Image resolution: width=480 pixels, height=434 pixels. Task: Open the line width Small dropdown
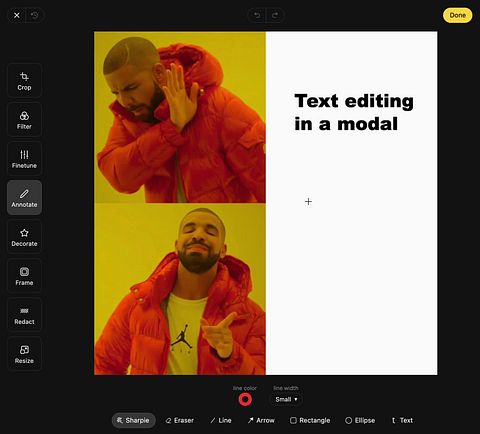pyautogui.click(x=286, y=399)
